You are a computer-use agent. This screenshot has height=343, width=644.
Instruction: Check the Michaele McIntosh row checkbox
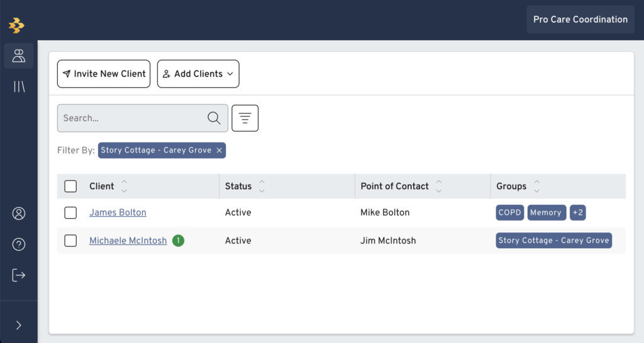(x=70, y=241)
